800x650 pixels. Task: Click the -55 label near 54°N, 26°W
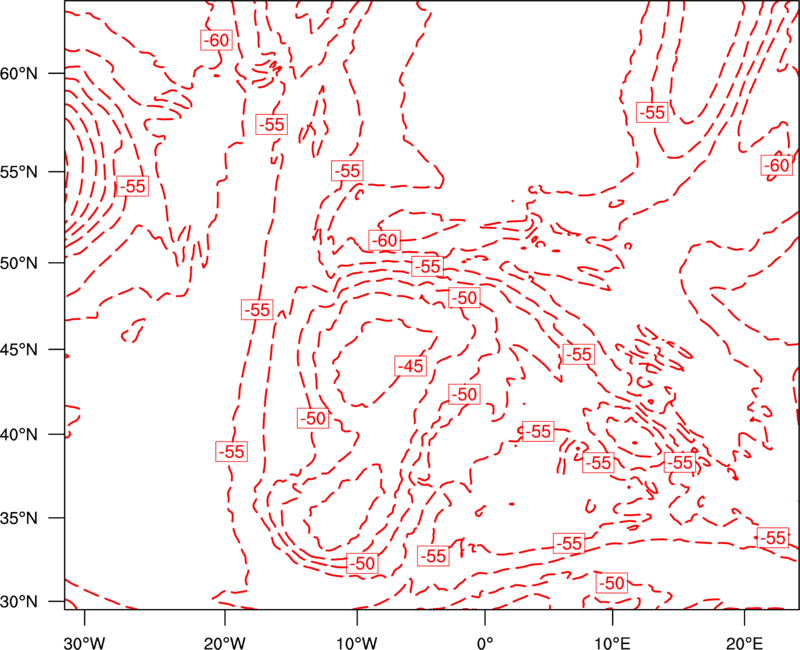[133, 186]
